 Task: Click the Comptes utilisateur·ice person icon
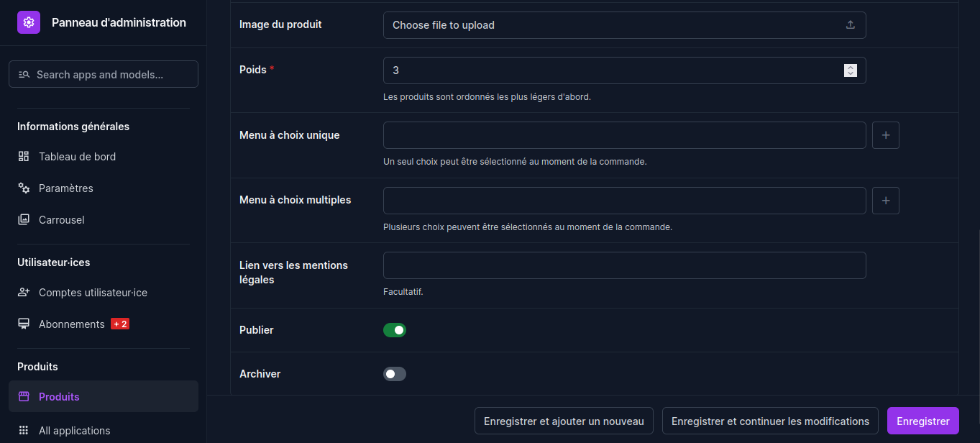[24, 293]
